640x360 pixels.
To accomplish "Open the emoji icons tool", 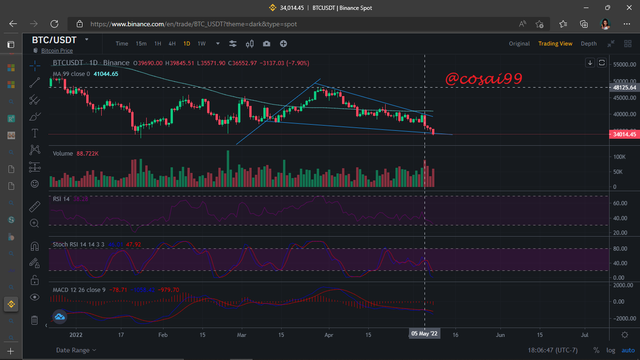I will pyautogui.click(x=35, y=184).
